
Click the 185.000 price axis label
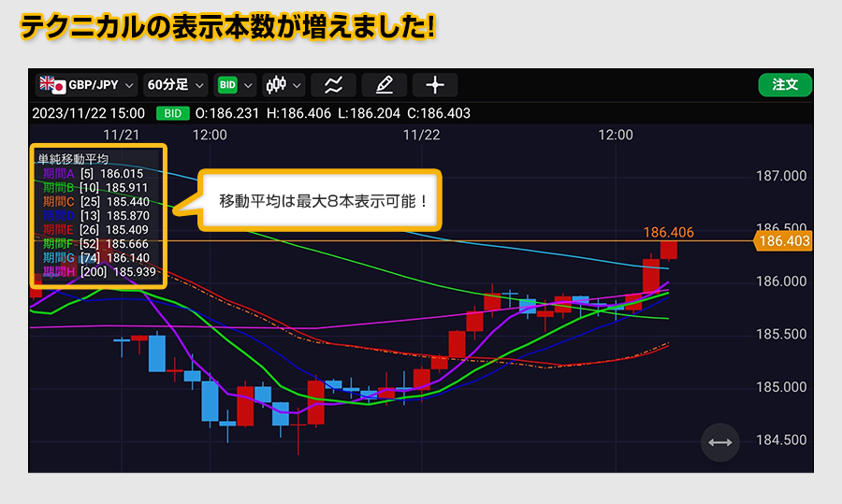[781, 387]
